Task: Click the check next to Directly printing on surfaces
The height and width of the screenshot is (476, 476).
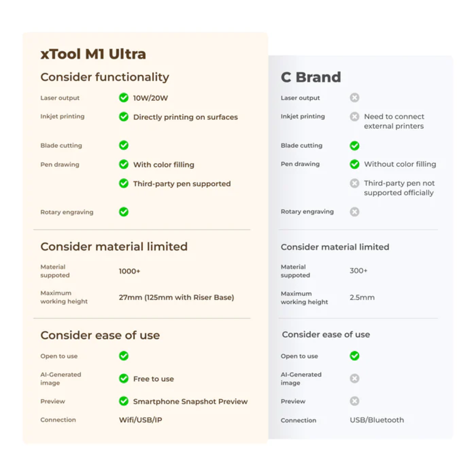Action: [x=124, y=117]
